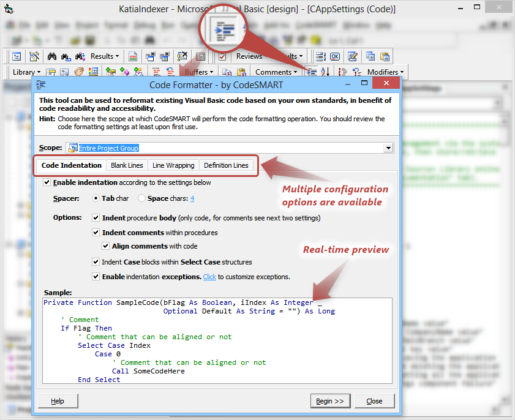The image size is (515, 420).
Task: Click inside the Sample code preview box
Action: point(217,340)
